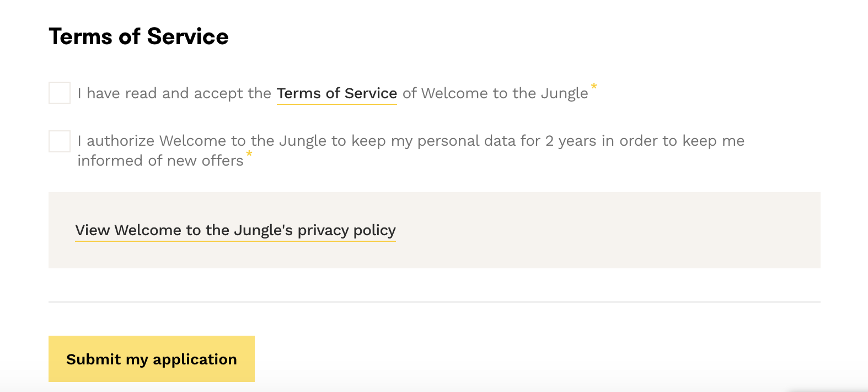Click the yellow asterisk after "new offers"
Screen dimensions: 868x392
coord(249,154)
